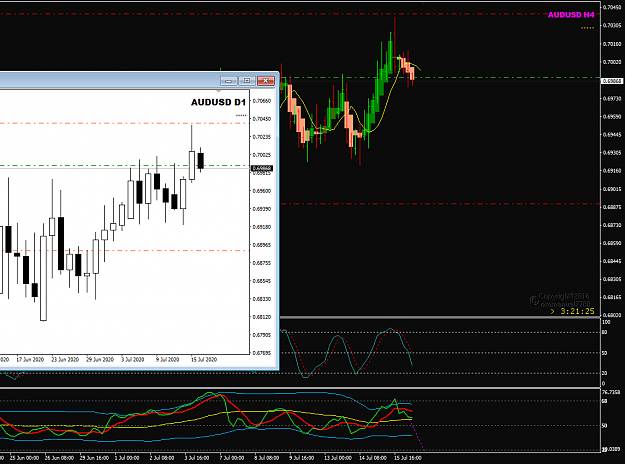Click the 14 Jul 08:00 time label

click(x=373, y=458)
